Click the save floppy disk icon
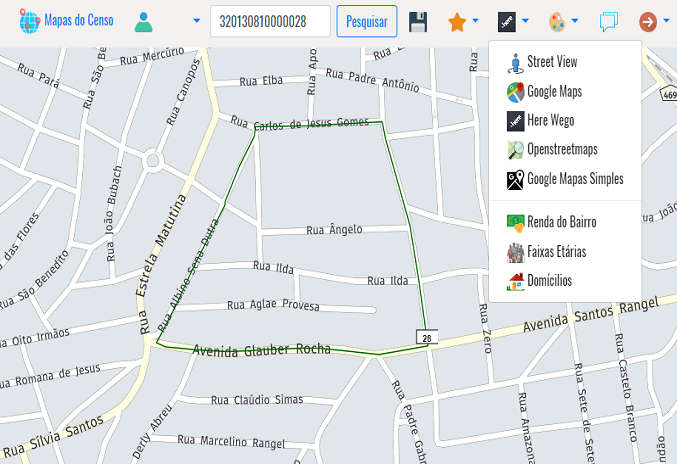Screen dimensions: 677x464 point(419,22)
